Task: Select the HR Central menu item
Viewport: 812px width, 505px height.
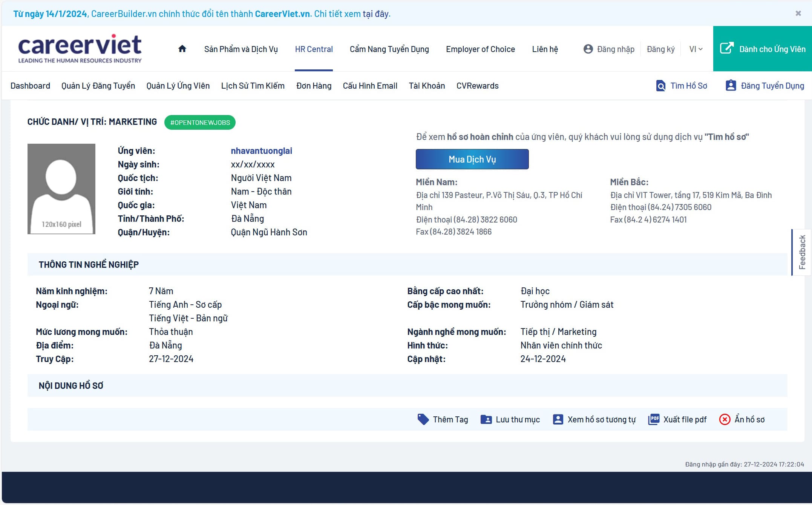Action: pos(314,49)
